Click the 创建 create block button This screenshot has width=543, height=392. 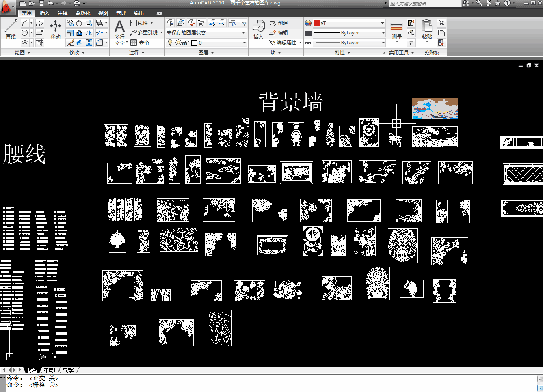[279, 23]
